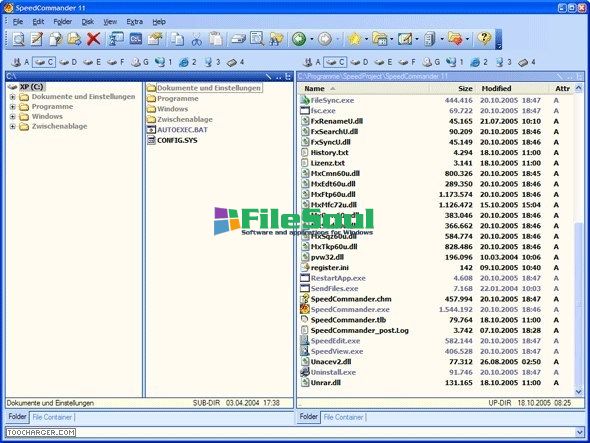Open the Folder menu
This screenshot has width=590, height=443.
[x=62, y=22]
